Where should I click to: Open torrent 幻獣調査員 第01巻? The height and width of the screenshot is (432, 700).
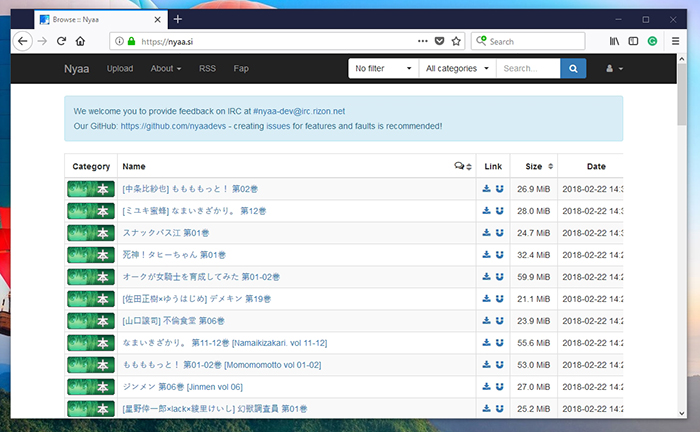point(215,409)
